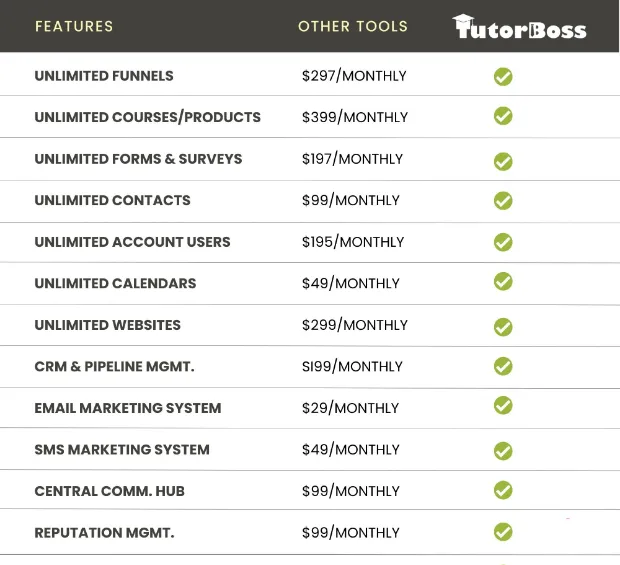This screenshot has width=620, height=565.
Task: Click the checkmark in Unlimited Contacts row
Action: point(503,200)
